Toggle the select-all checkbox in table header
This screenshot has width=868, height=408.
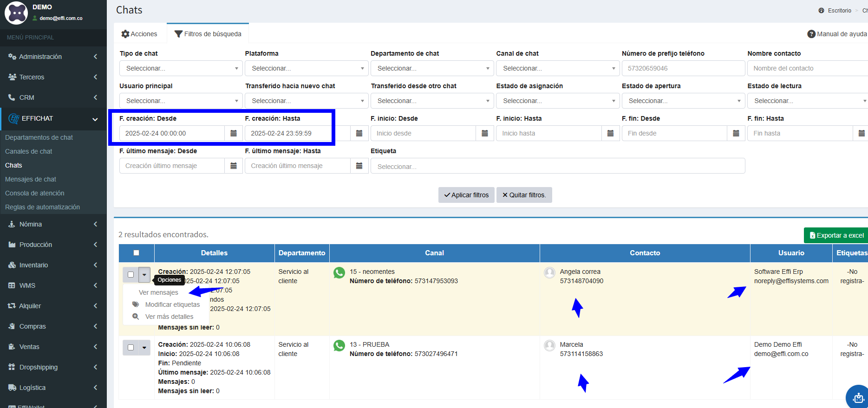136,253
